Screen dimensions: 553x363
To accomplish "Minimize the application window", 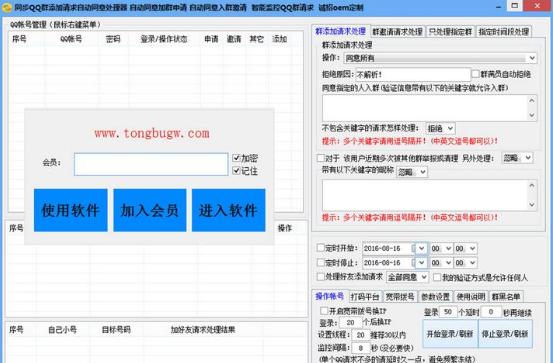I will coord(498,6).
